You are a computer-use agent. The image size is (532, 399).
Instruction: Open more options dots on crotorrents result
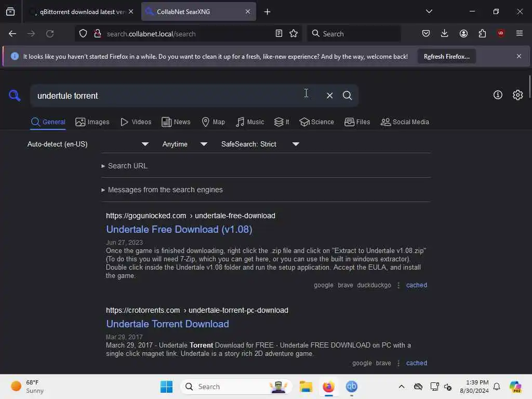(x=398, y=363)
